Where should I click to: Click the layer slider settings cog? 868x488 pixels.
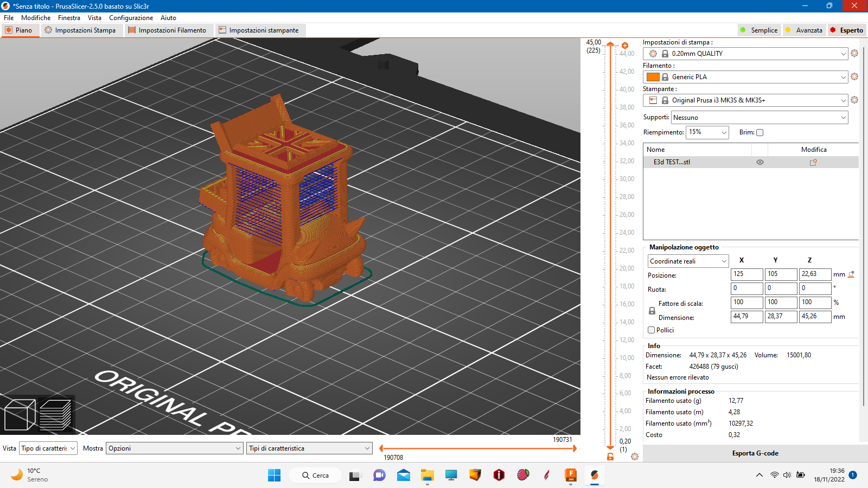pos(635,457)
